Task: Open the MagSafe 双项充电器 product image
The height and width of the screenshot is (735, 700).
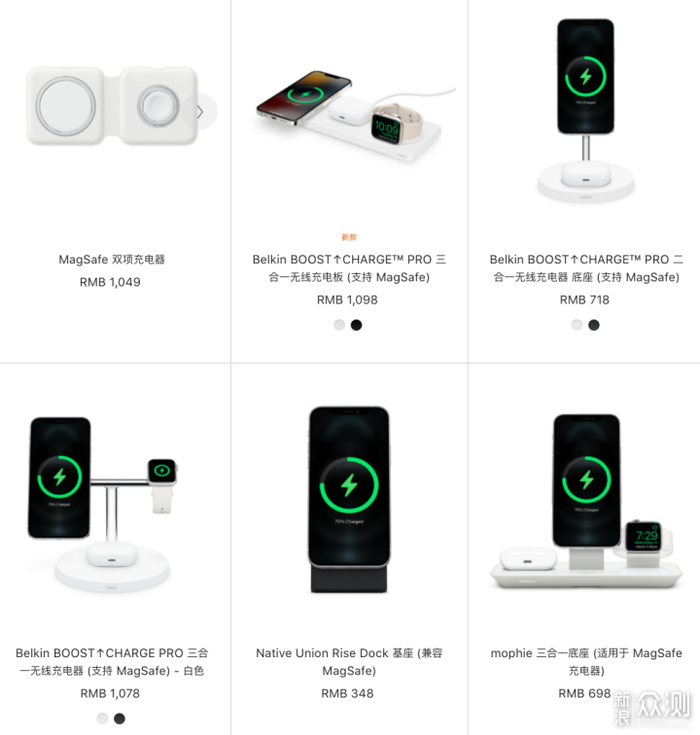Action: (112, 106)
